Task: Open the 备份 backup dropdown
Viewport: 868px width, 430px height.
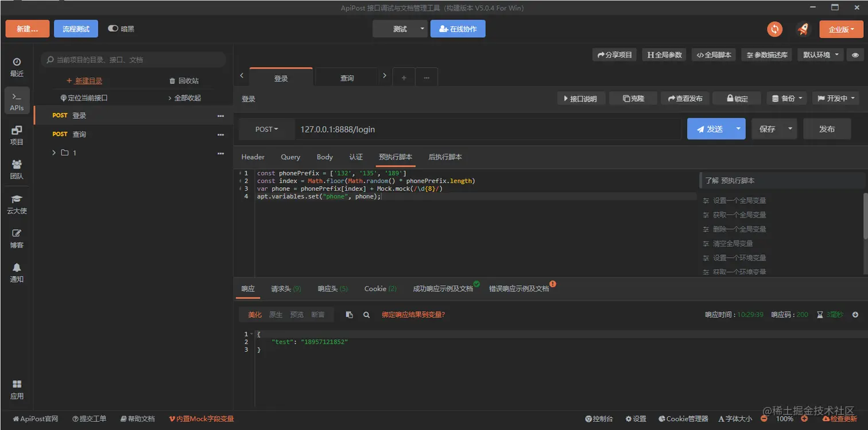Action: pos(787,99)
